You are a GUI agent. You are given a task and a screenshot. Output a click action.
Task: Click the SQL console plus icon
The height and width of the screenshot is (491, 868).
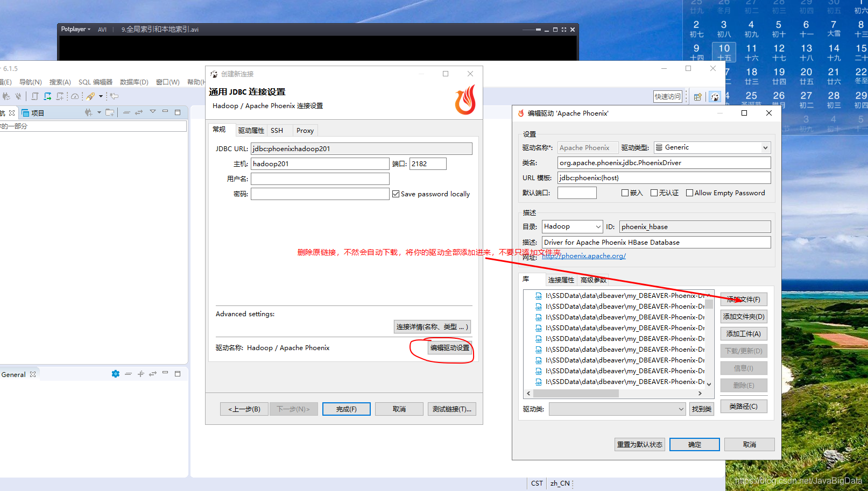(60, 96)
